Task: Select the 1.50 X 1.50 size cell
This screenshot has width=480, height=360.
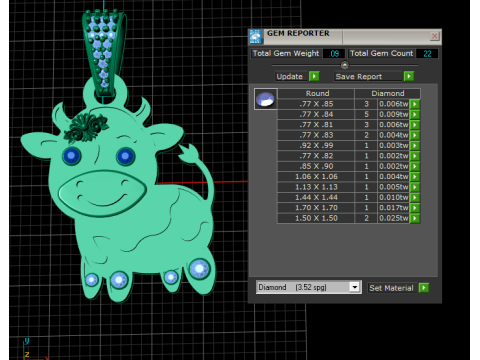Action: click(x=316, y=218)
